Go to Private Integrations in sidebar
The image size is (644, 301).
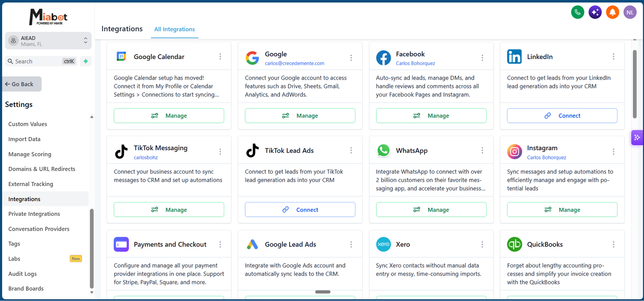pos(34,214)
